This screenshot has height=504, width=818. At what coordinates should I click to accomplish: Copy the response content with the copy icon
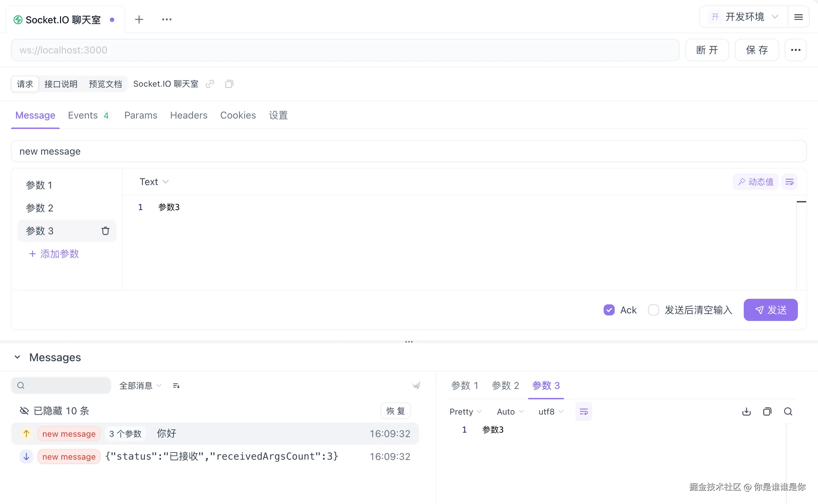(767, 411)
